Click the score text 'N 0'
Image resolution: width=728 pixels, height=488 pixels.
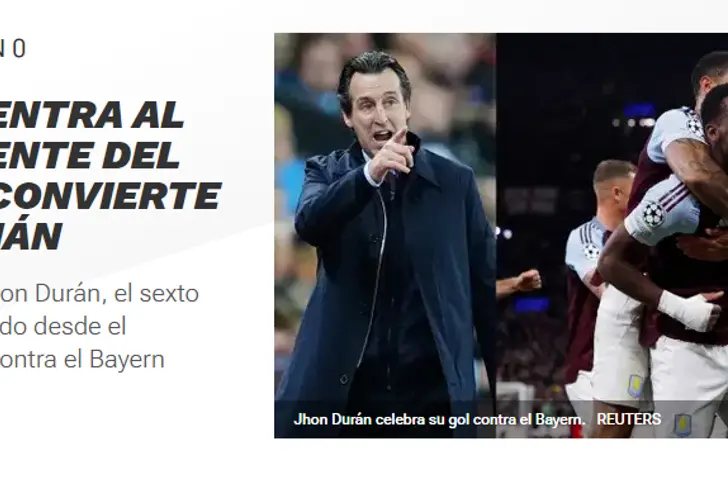pos(13,49)
